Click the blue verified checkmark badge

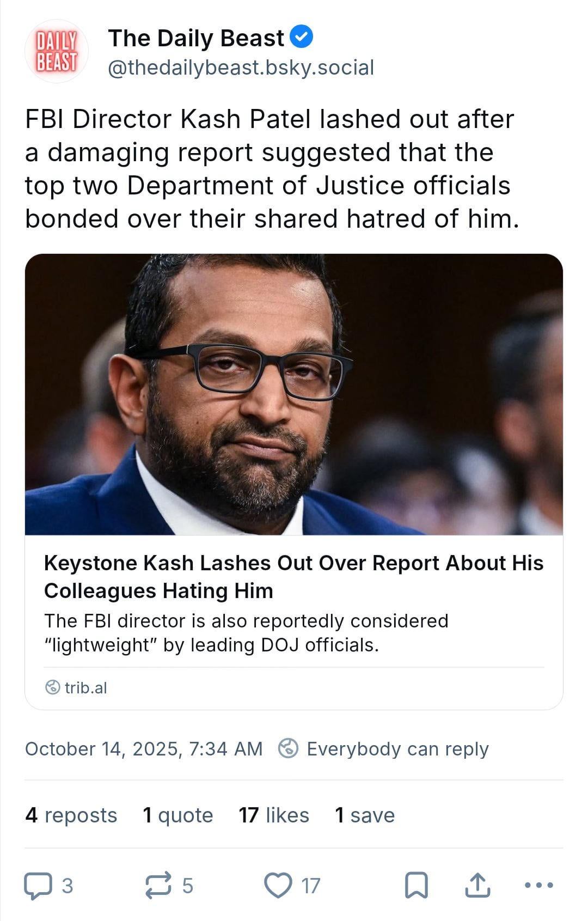tap(301, 37)
